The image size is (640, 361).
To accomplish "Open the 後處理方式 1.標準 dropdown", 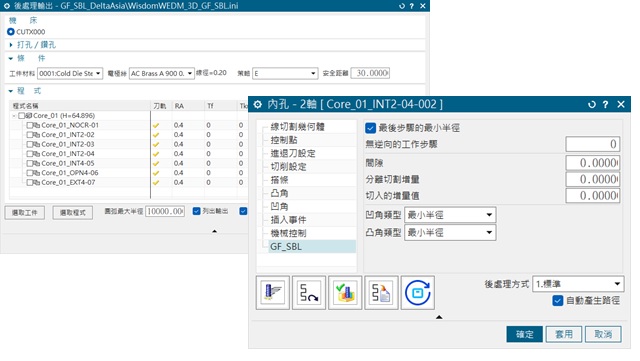I will pyautogui.click(x=578, y=284).
